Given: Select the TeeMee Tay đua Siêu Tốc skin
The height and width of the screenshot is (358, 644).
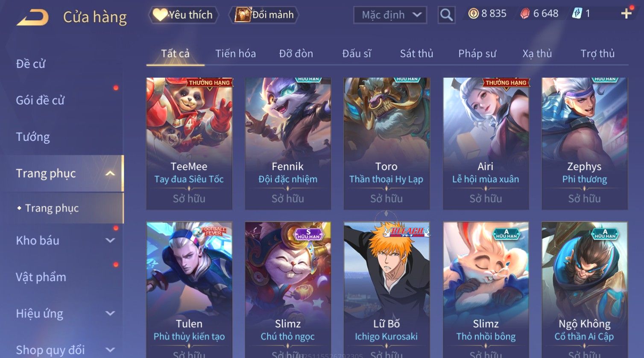Looking at the screenshot, I should coord(189,143).
